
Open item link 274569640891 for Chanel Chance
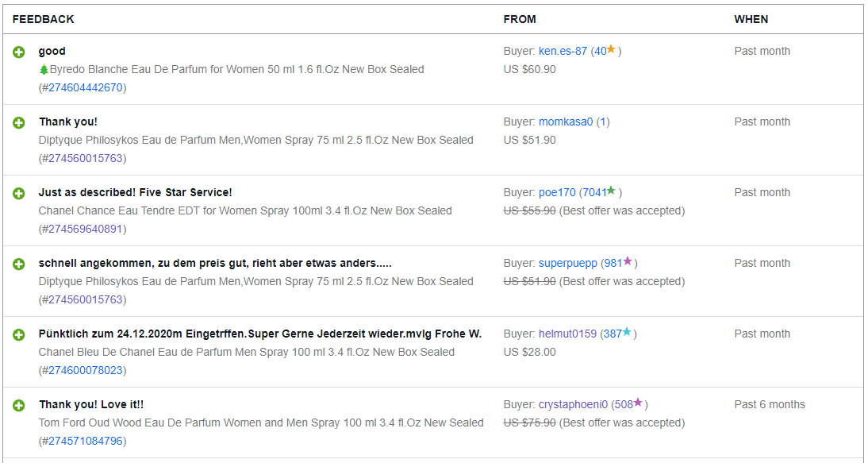(x=85, y=229)
